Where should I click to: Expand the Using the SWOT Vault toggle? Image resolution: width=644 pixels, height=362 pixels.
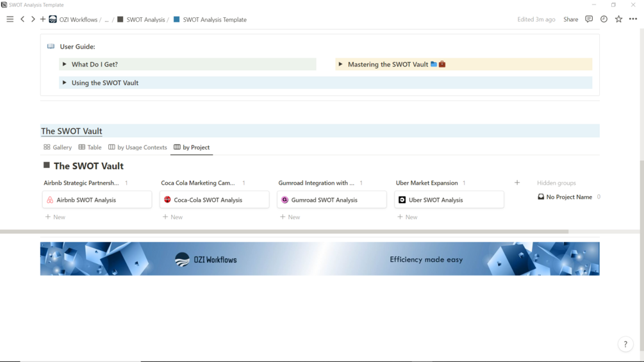tap(65, 83)
